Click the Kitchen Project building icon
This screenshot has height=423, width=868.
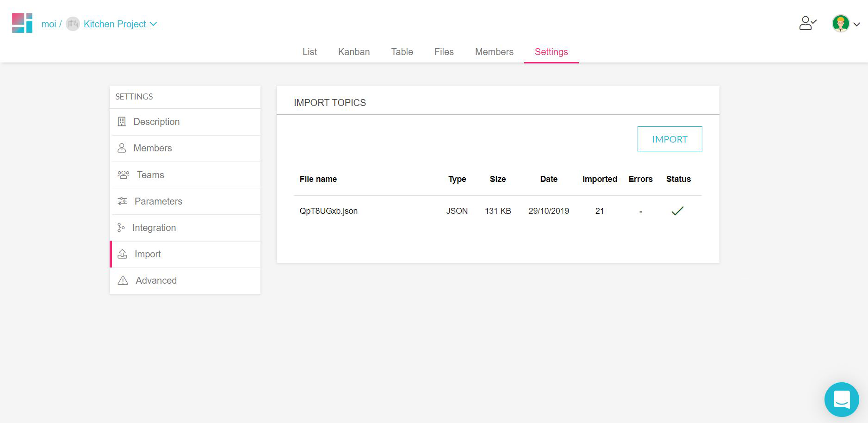(x=73, y=24)
